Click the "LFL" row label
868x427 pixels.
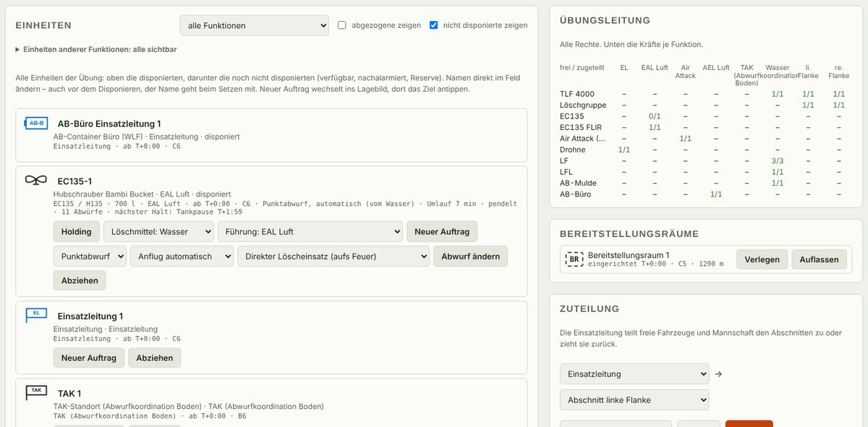pyautogui.click(x=566, y=172)
